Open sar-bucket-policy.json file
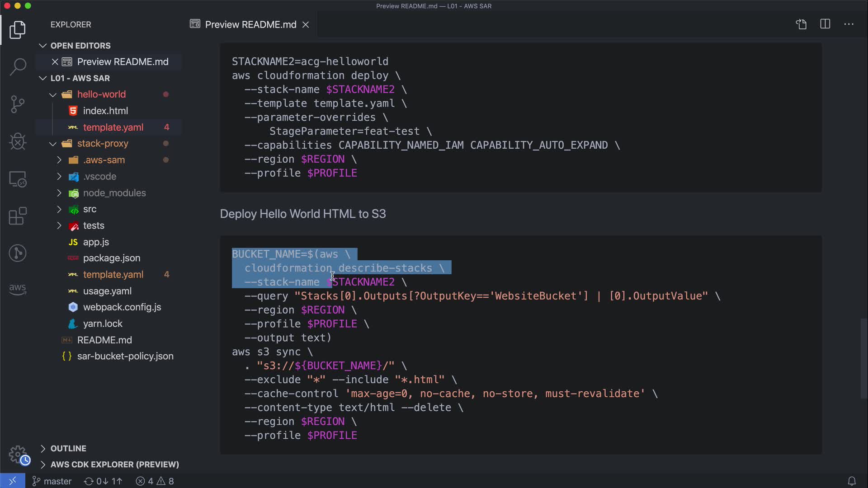 pos(125,356)
